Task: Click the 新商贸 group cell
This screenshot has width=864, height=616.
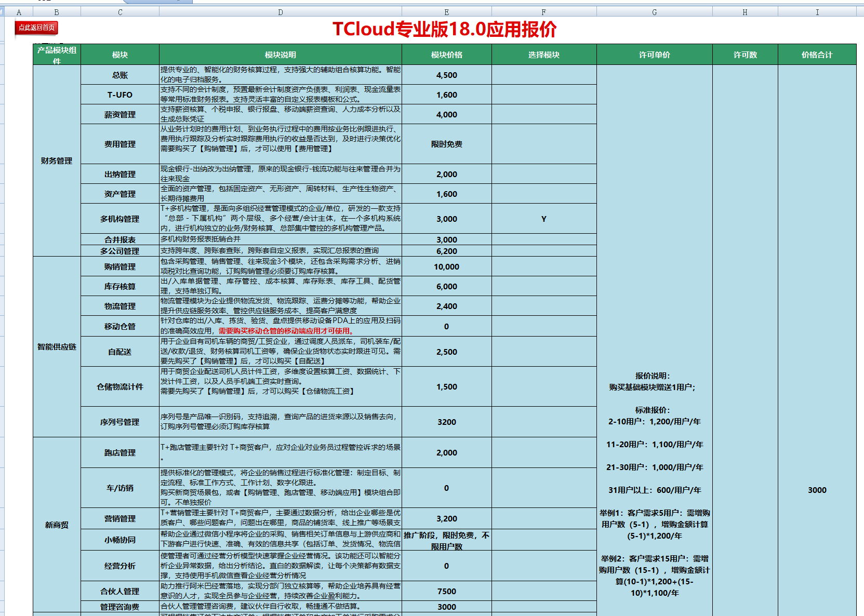Action: coord(57,525)
